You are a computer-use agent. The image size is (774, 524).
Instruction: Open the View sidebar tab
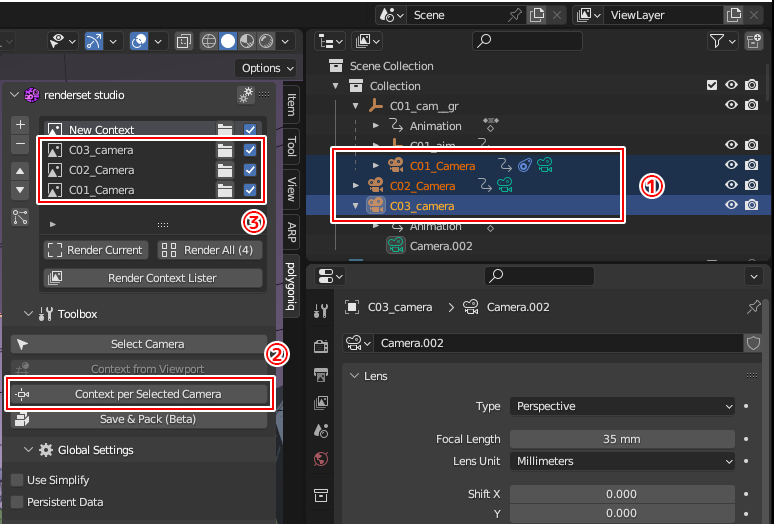pyautogui.click(x=291, y=189)
